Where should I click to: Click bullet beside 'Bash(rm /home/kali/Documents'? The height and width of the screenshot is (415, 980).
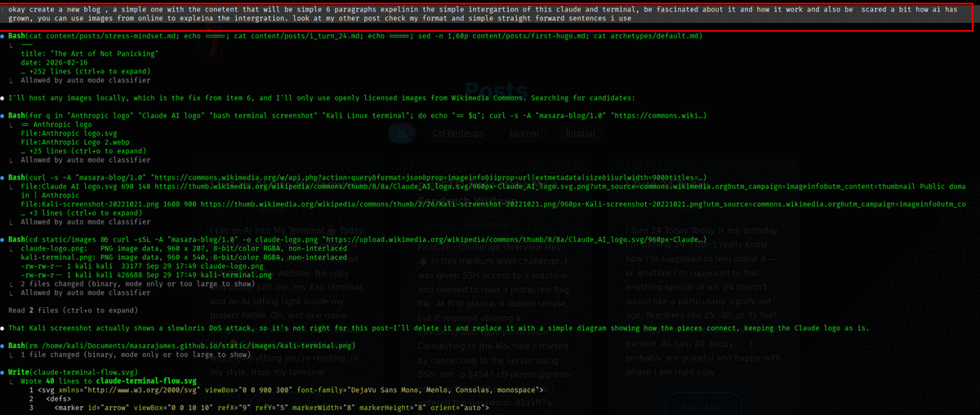click(3, 346)
